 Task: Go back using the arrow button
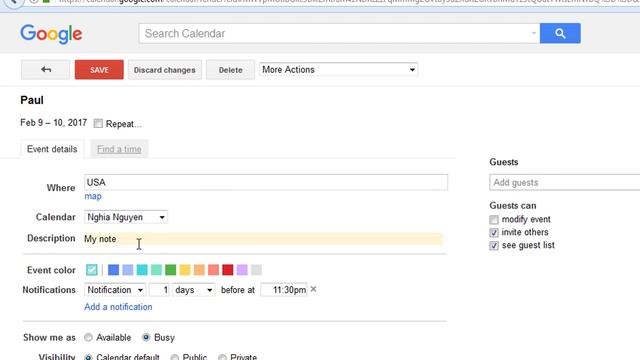pyautogui.click(x=45, y=70)
